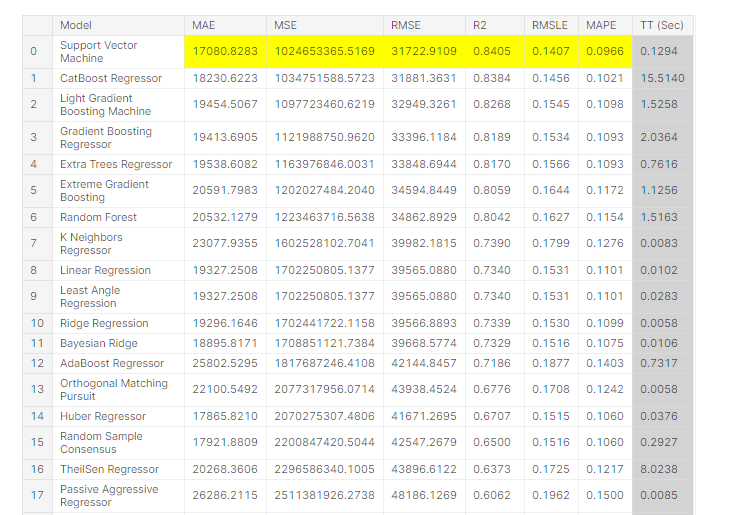The image size is (733, 515).
Task: Click the MAE column header
Action: tap(203, 25)
